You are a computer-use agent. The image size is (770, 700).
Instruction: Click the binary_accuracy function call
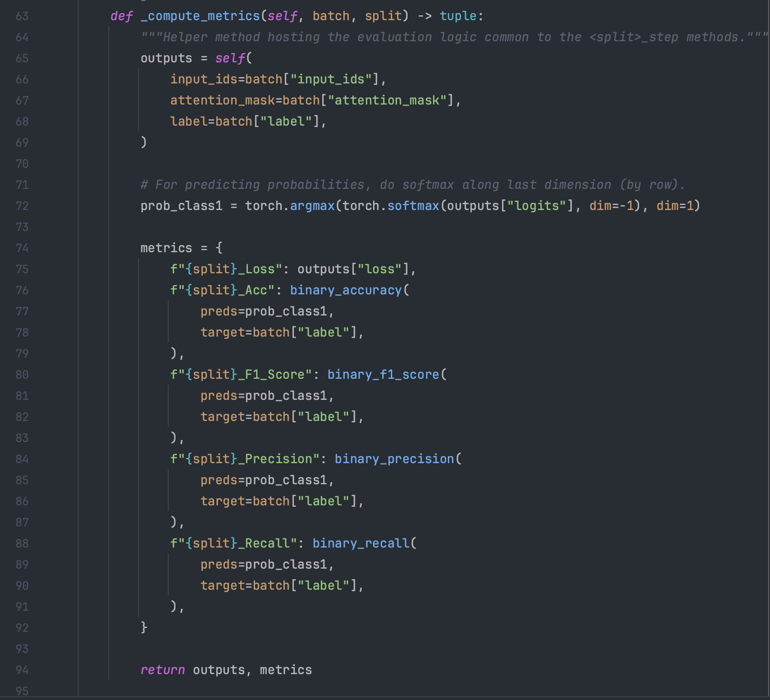pos(346,291)
